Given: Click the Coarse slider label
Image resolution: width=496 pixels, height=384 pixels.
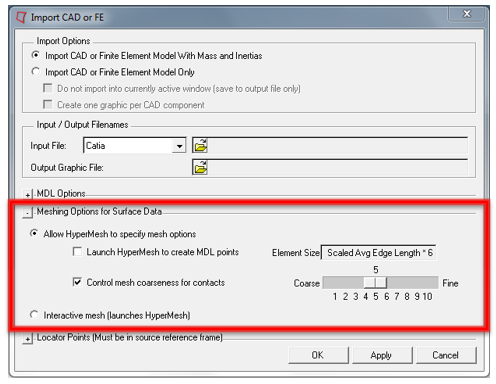Looking at the screenshot, I should pos(306,283).
